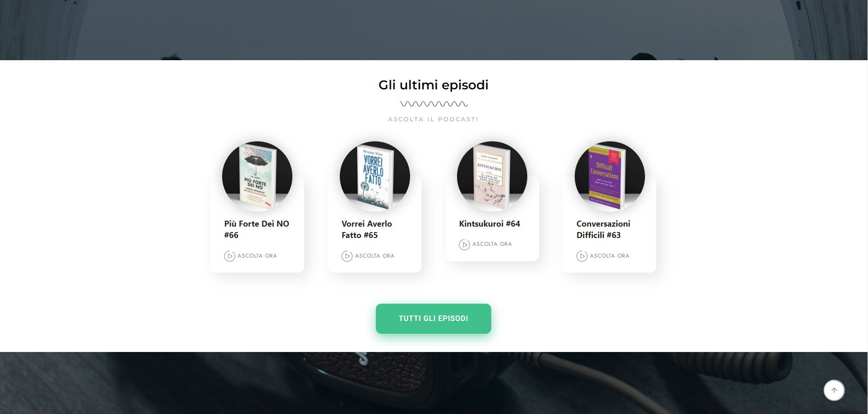Click Ascolta Ora text for episode #65

point(375,256)
